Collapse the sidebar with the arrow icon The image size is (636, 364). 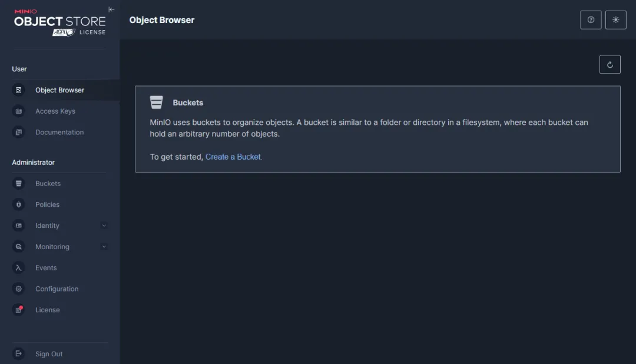tap(111, 9)
